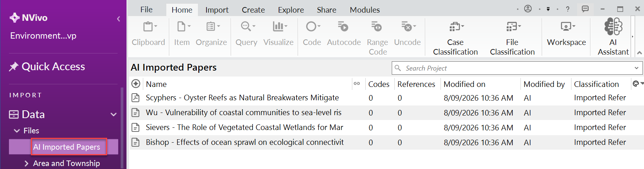Open the feedback chat icon

tap(585, 9)
